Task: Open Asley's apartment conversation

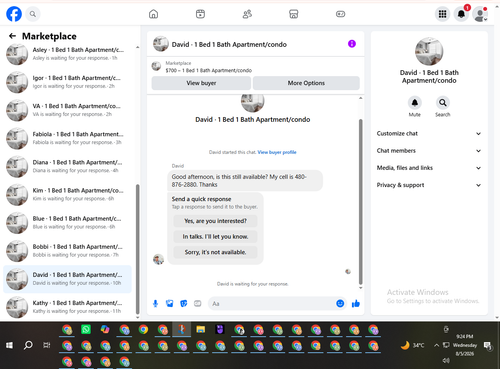Action: pyautogui.click(x=67, y=54)
